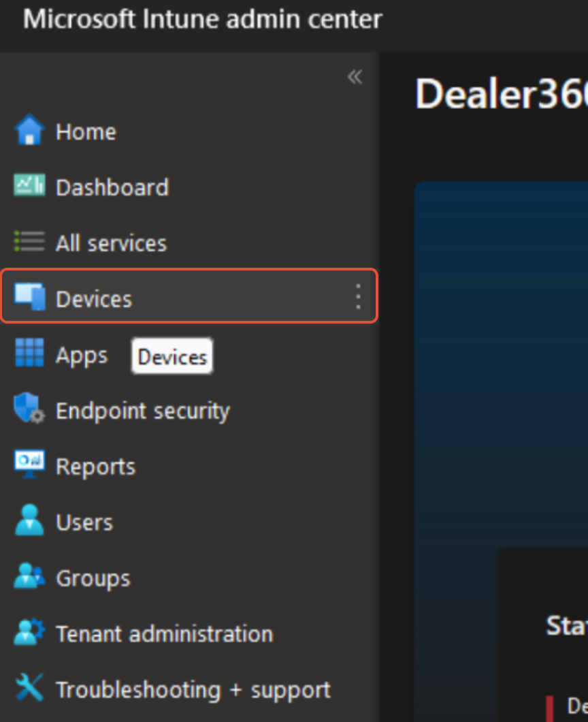Open Tenant administration

(x=165, y=634)
